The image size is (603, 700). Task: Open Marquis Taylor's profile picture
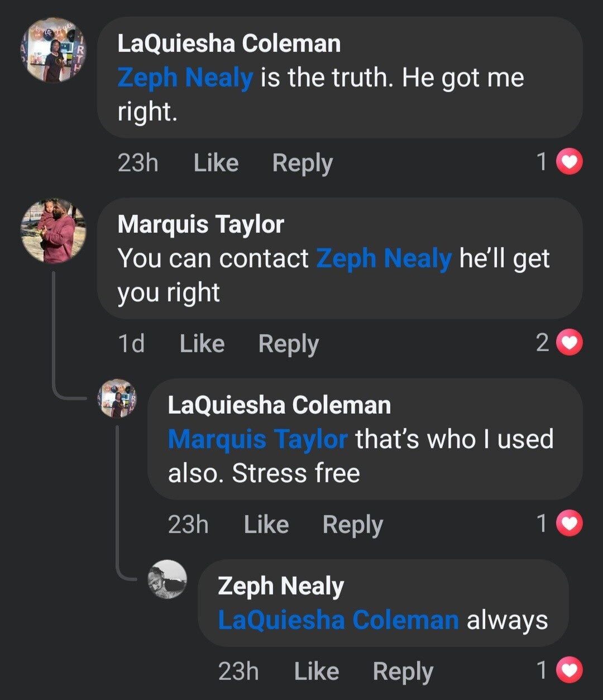click(54, 231)
